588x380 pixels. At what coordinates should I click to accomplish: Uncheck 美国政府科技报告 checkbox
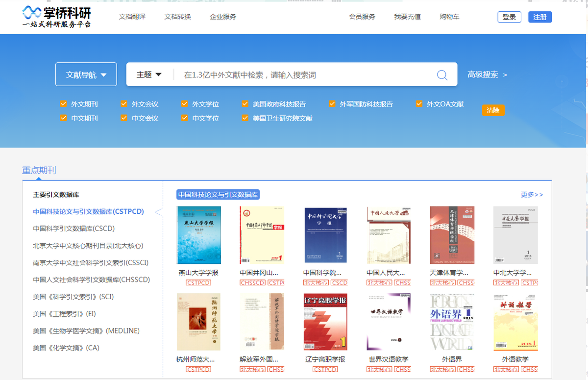(x=245, y=104)
